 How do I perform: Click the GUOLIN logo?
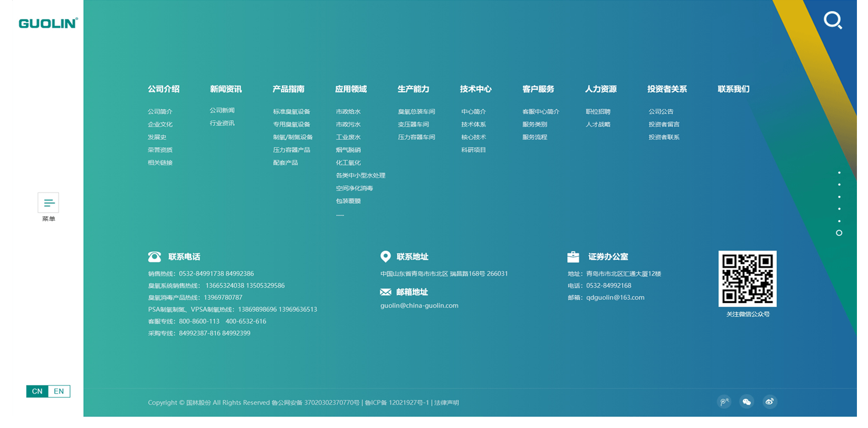48,23
